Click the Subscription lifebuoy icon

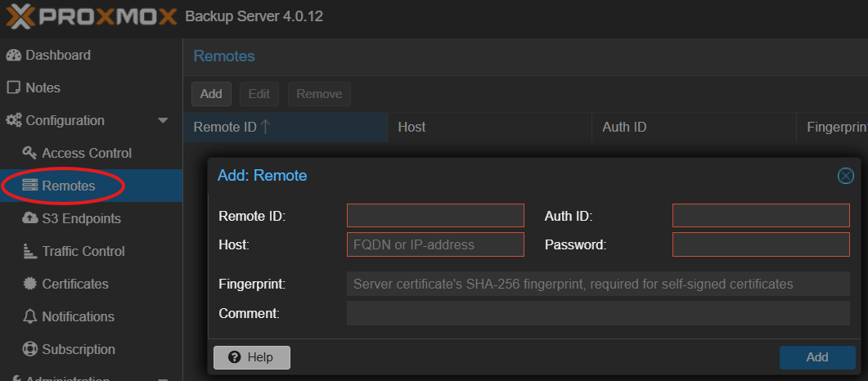coord(30,349)
